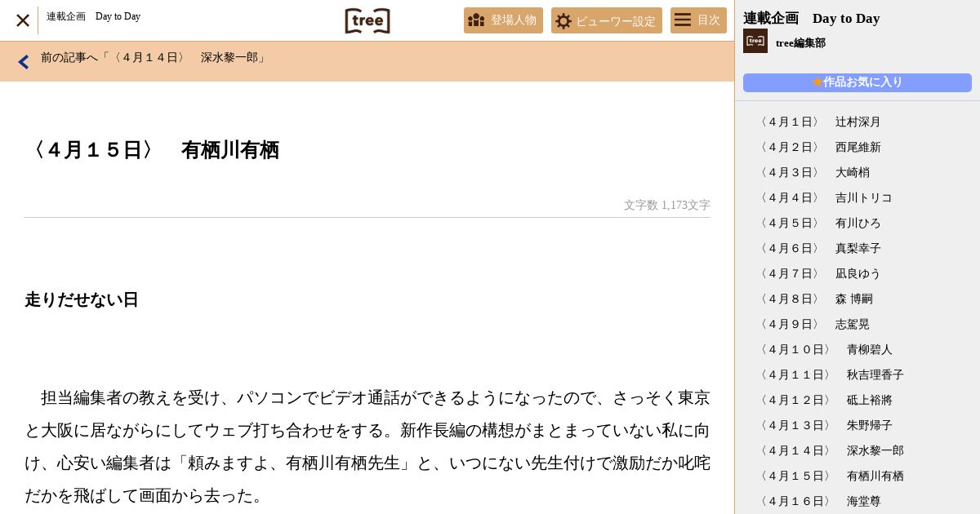Open chapter 〈4月14日〉 深水黎一郎 in sidebar

pos(830,450)
